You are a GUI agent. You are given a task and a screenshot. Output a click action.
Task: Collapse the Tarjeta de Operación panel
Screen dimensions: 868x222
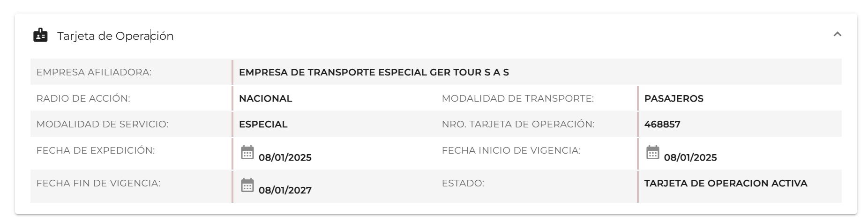tap(837, 34)
